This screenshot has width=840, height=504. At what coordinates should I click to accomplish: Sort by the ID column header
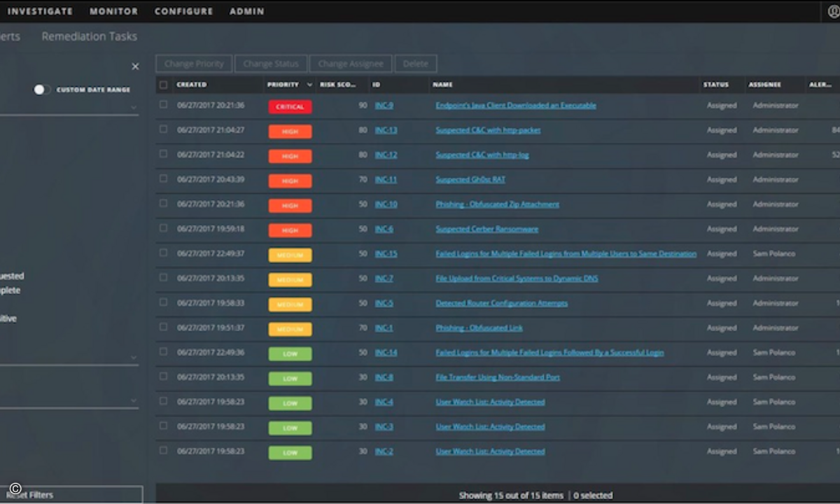[x=376, y=85]
